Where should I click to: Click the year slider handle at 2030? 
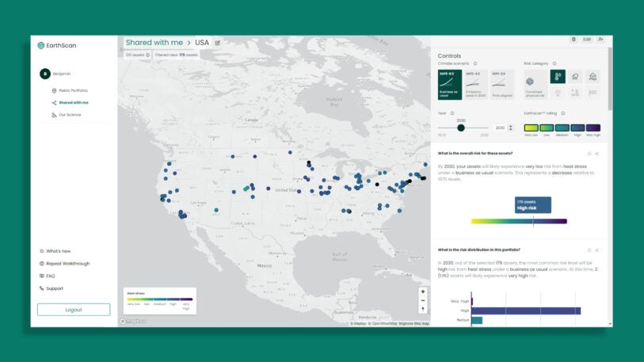(461, 128)
